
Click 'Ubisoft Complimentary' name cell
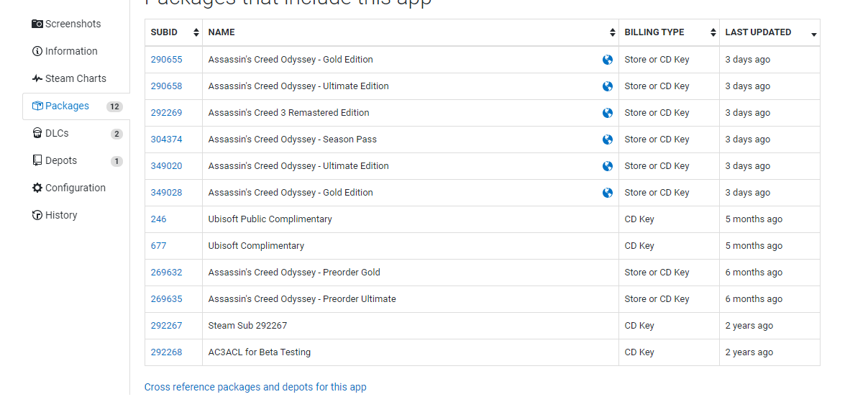coord(410,246)
